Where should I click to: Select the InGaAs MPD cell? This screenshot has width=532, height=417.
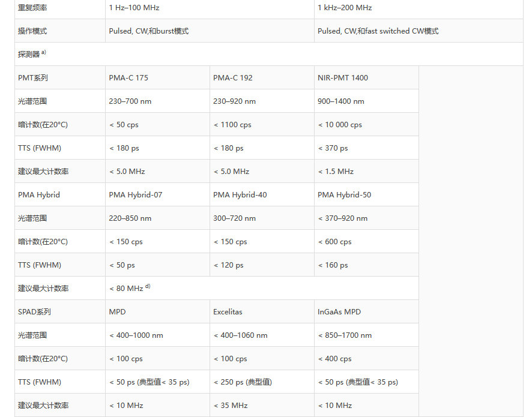[x=339, y=312]
